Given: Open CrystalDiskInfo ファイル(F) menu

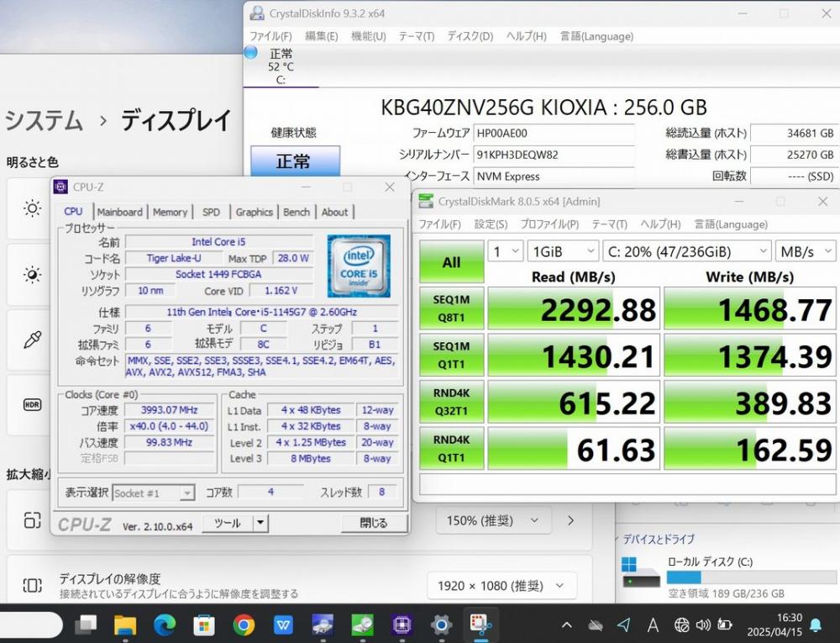Looking at the screenshot, I should 270,36.
